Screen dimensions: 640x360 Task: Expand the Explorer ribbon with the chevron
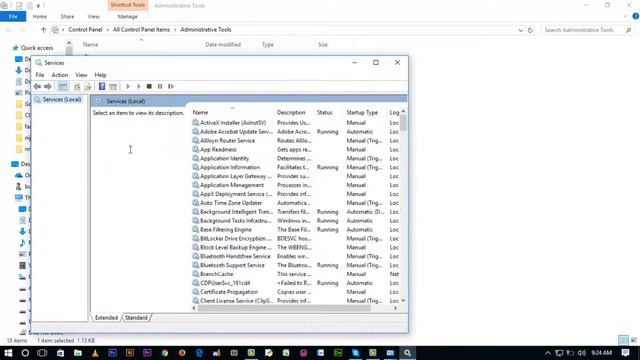pyautogui.click(x=626, y=16)
